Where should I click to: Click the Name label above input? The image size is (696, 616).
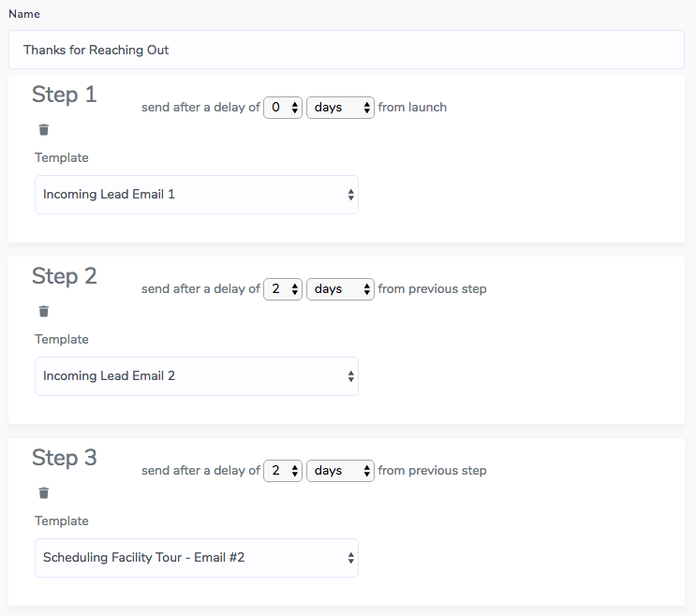(x=24, y=14)
